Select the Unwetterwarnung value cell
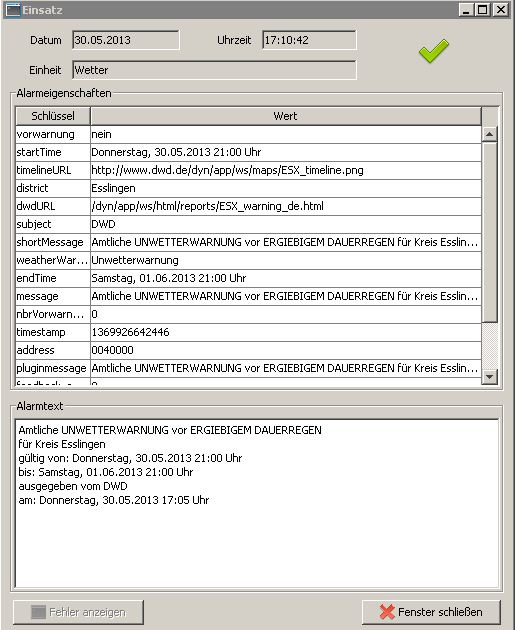Image resolution: width=515 pixels, height=630 pixels. point(286,260)
